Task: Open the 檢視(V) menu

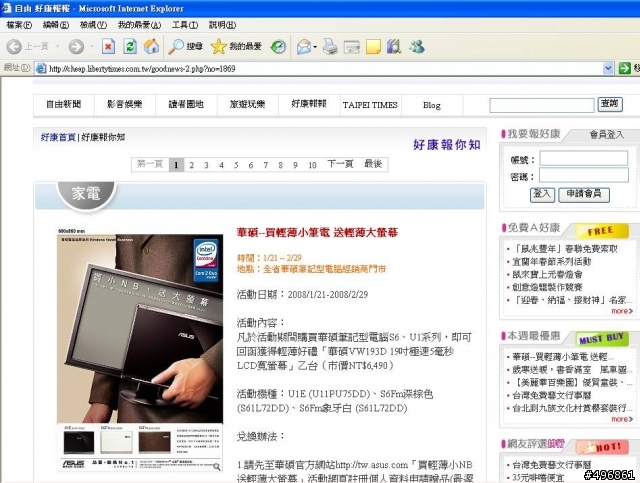Action: (x=93, y=25)
